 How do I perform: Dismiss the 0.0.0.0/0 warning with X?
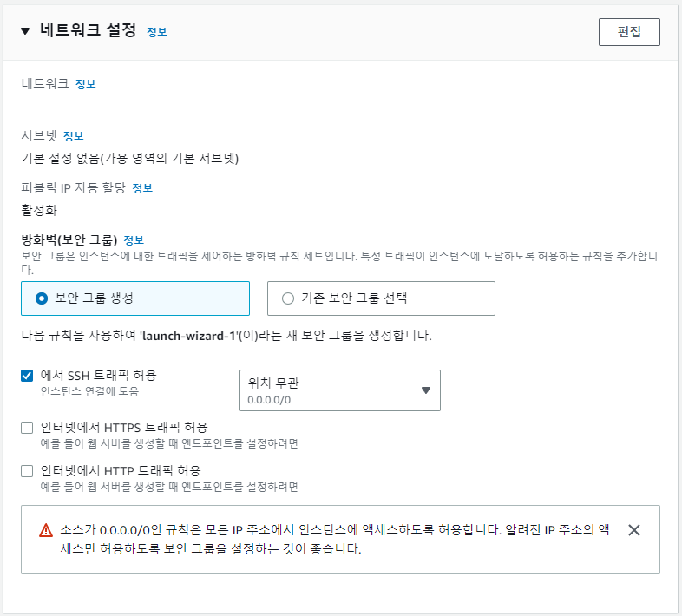(634, 530)
